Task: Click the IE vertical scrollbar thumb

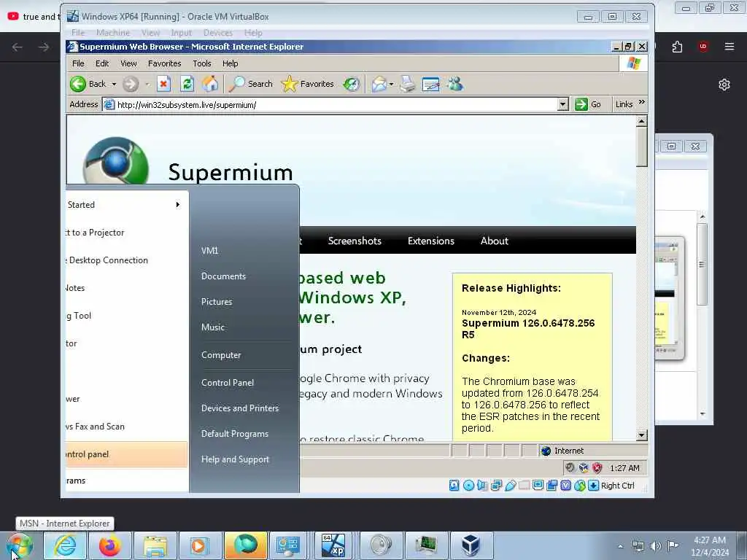Action: (642, 147)
